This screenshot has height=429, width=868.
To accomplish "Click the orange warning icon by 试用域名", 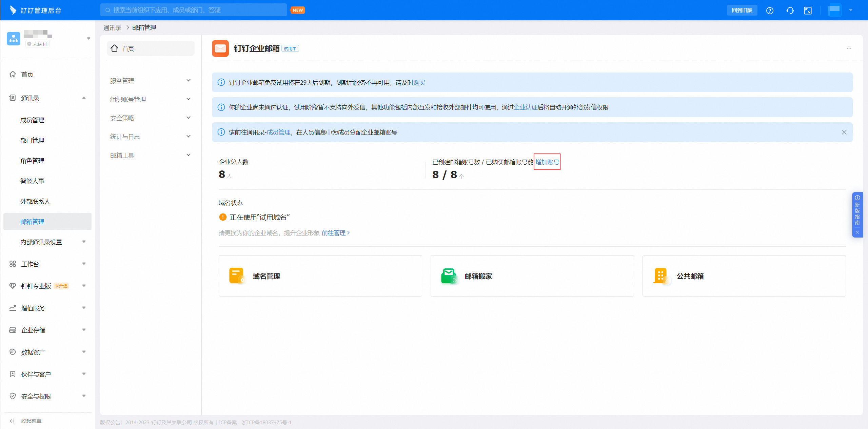I will (223, 217).
